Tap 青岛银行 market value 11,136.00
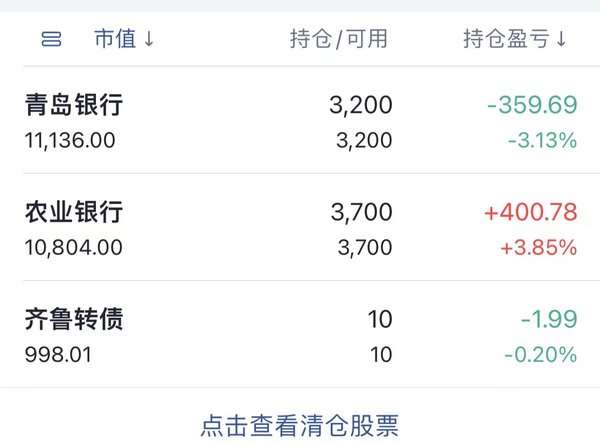600x444 pixels. [70, 140]
